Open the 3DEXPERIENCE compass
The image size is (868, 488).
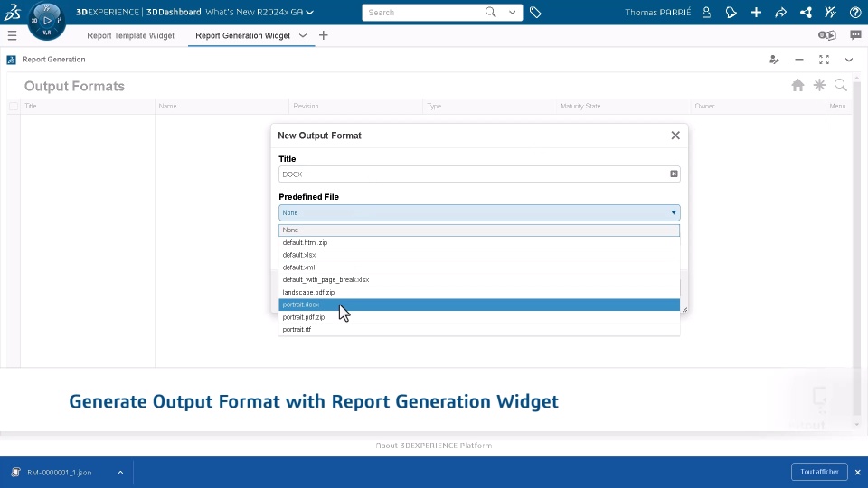tap(46, 21)
